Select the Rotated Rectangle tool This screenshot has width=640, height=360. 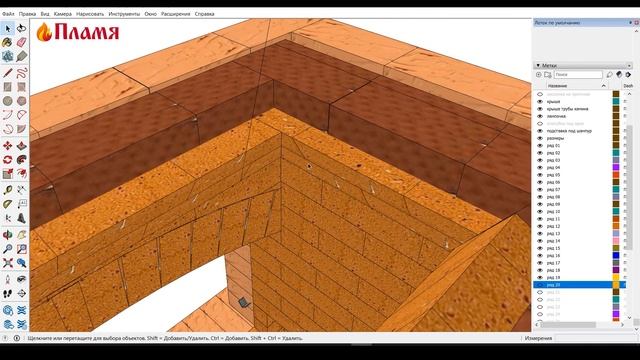click(22, 87)
